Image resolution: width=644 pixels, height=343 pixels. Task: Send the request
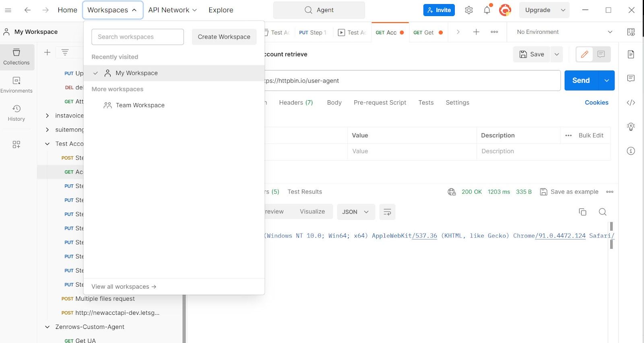tap(581, 81)
